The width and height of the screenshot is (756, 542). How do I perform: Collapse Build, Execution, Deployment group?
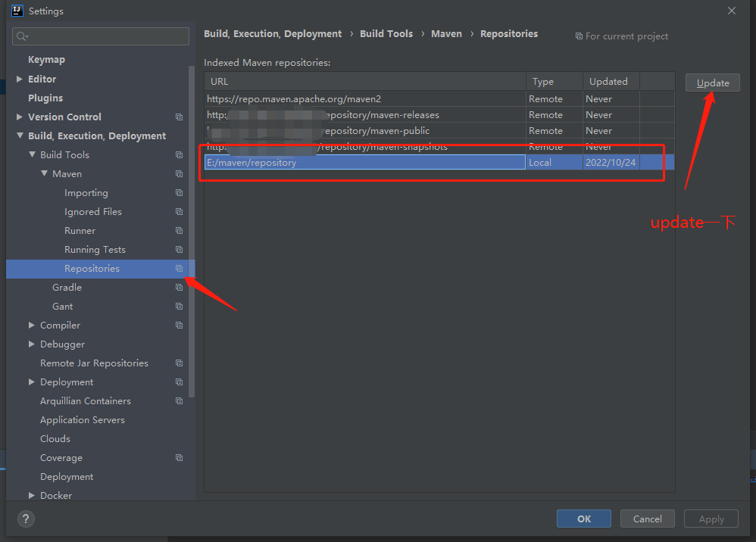coord(20,135)
